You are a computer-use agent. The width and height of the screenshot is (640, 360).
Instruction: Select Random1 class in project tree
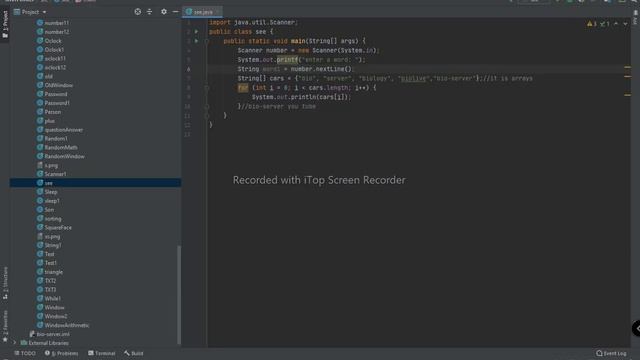click(52, 139)
